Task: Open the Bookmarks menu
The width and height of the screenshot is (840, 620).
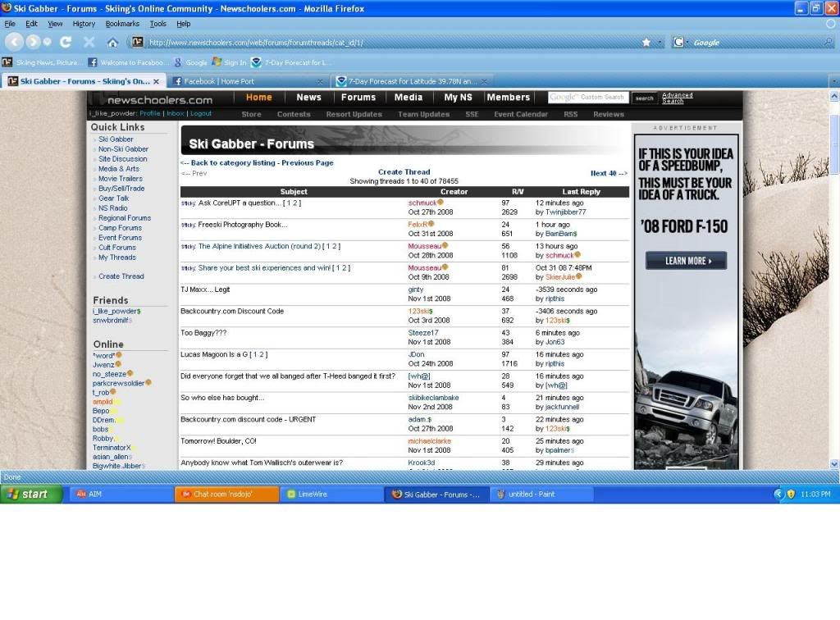Action: (122, 24)
